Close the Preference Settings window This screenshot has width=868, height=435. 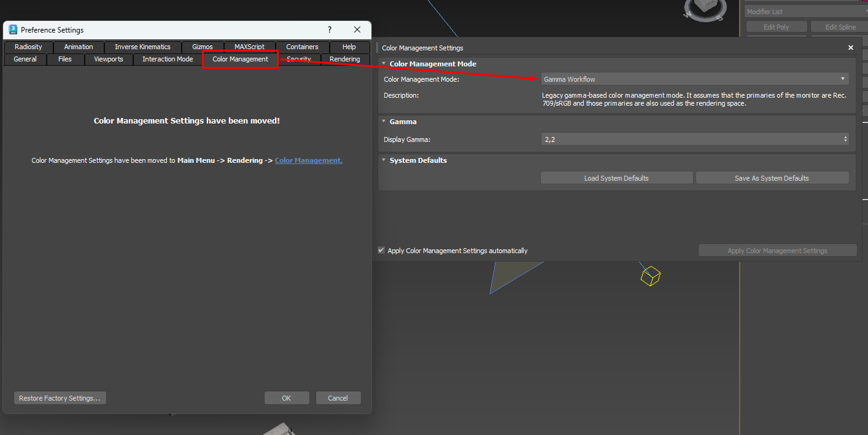point(357,29)
